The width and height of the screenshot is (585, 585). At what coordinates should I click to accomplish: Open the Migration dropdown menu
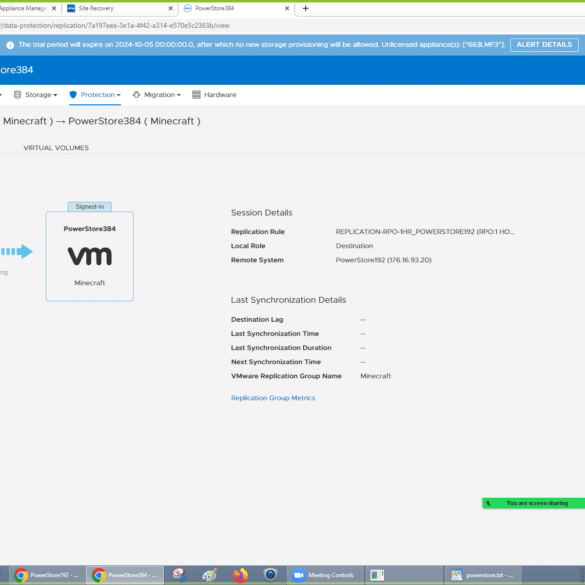point(157,95)
